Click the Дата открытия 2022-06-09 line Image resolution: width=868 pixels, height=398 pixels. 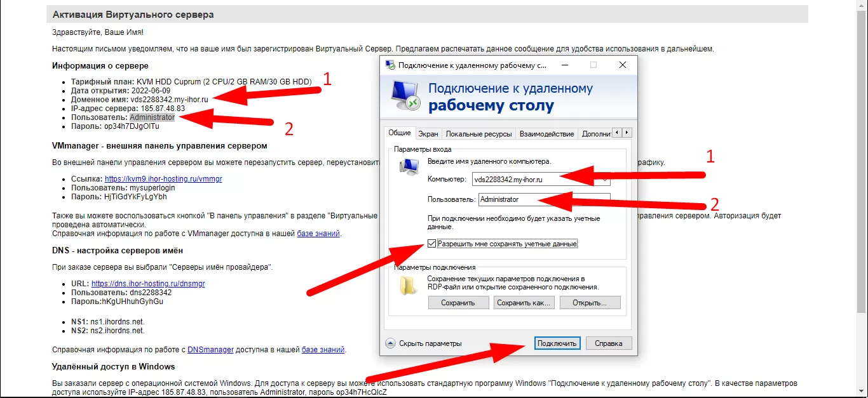[x=121, y=91]
